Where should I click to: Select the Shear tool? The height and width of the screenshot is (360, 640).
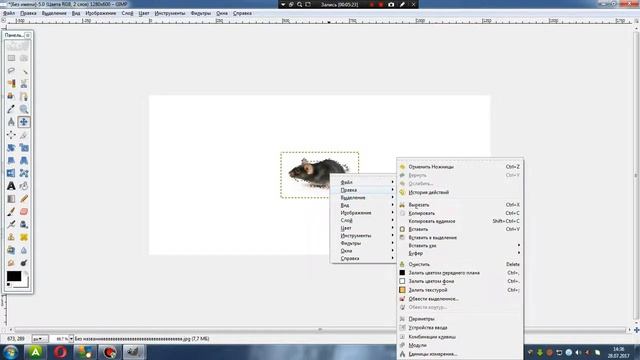coord(11,160)
